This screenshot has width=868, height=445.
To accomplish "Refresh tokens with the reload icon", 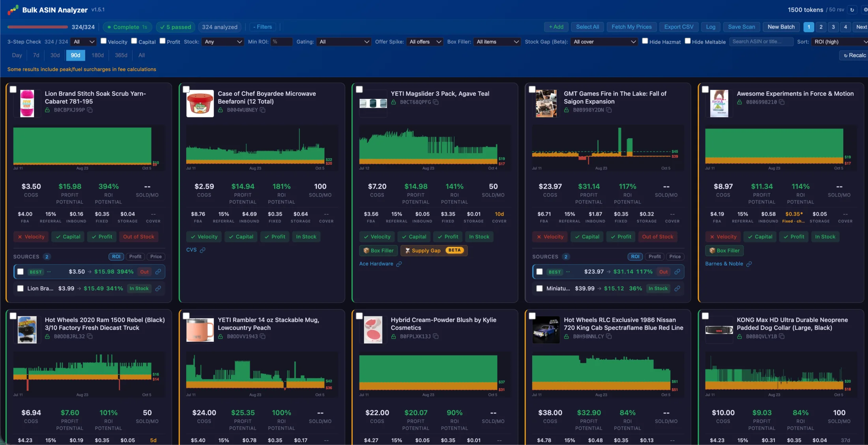I will [852, 10].
